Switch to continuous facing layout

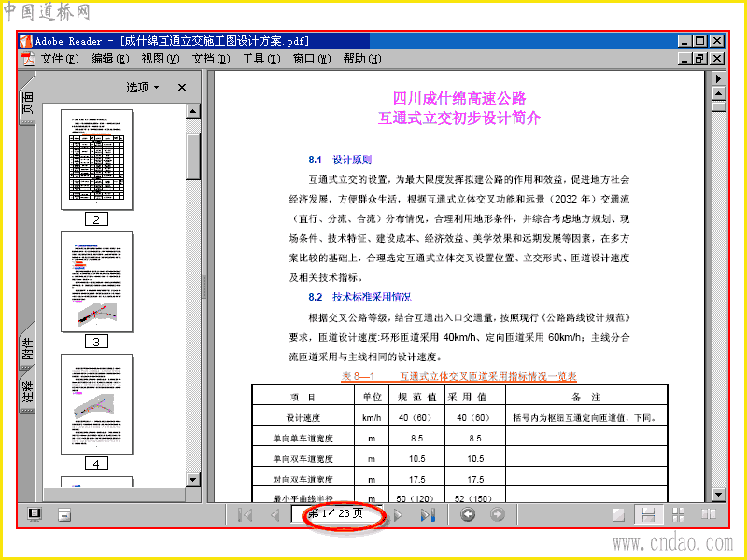tap(678, 515)
